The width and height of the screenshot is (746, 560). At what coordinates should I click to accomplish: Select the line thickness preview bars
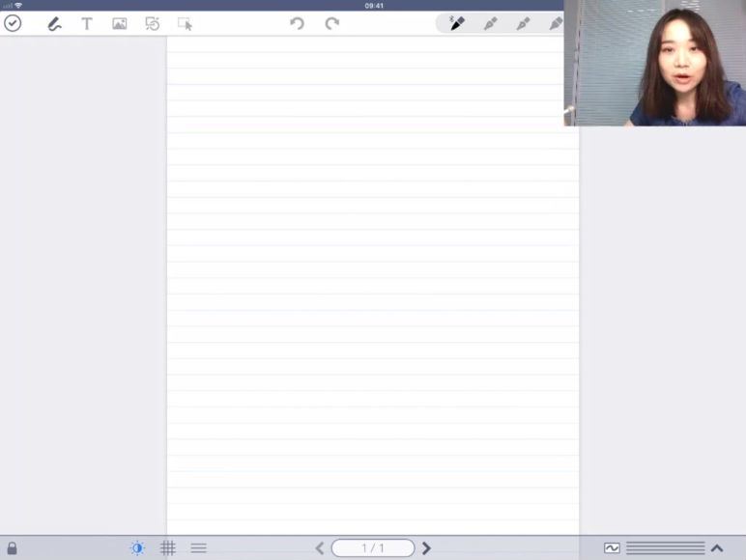666,548
